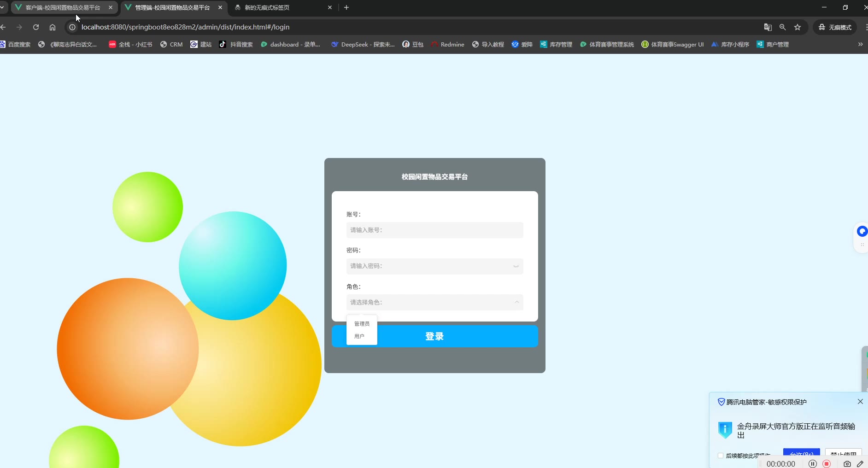
Task: Stop the screen recording with red button
Action: tap(827, 464)
